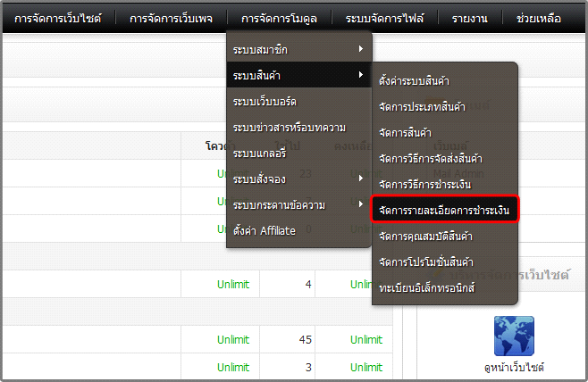This screenshot has height=382, width=588.
Task: Expand the ระบบสมาชิก submenu arrow
Action: point(361,49)
